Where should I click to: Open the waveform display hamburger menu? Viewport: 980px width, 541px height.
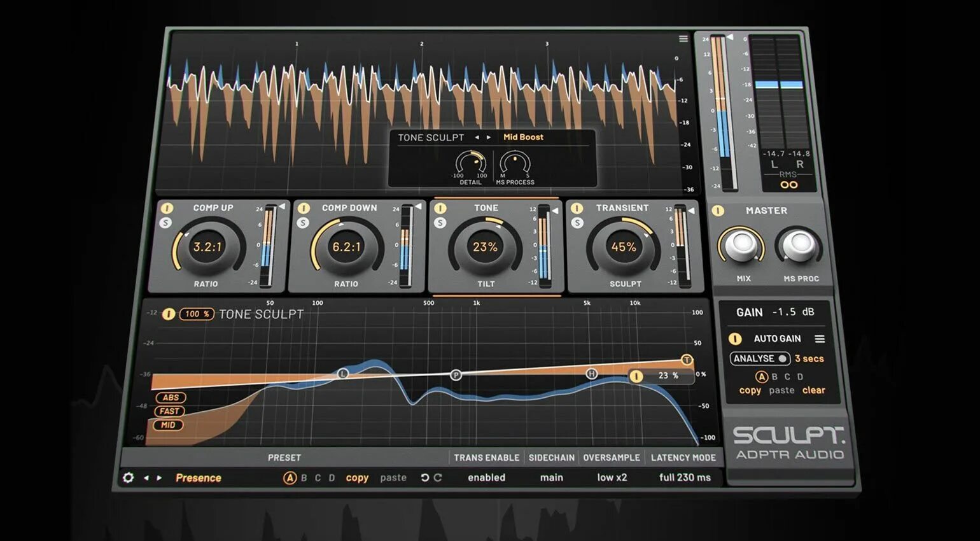pos(683,39)
